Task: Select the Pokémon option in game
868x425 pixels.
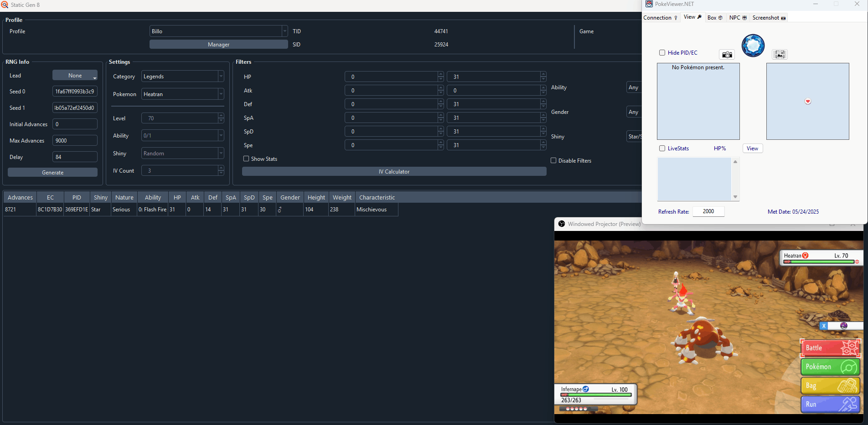Action: pos(831,367)
